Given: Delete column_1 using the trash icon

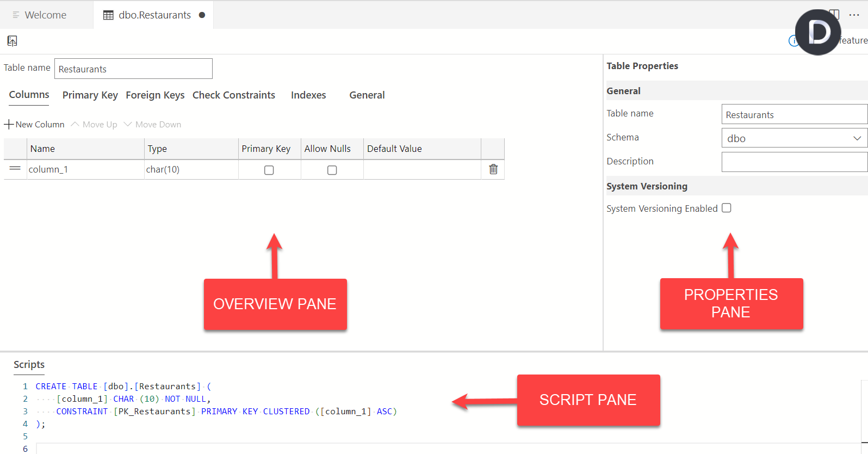Looking at the screenshot, I should click(493, 169).
